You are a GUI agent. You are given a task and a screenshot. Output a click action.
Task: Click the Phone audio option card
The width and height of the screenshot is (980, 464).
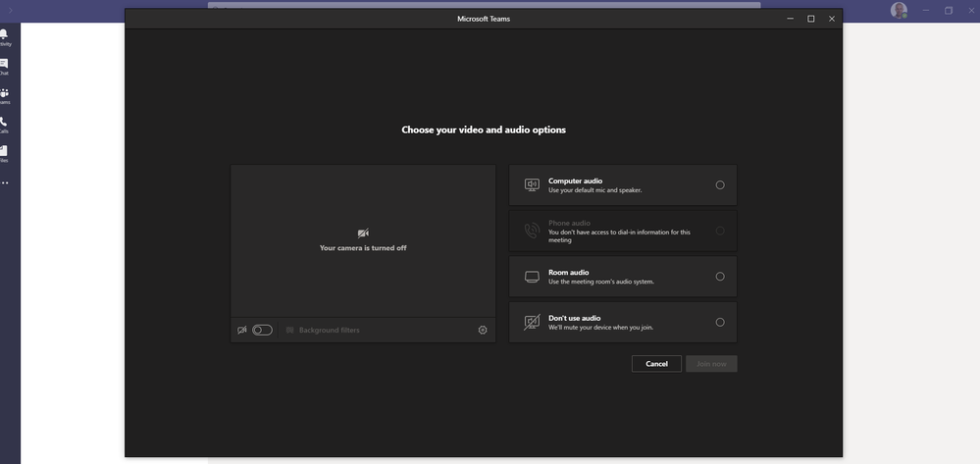pos(623,231)
